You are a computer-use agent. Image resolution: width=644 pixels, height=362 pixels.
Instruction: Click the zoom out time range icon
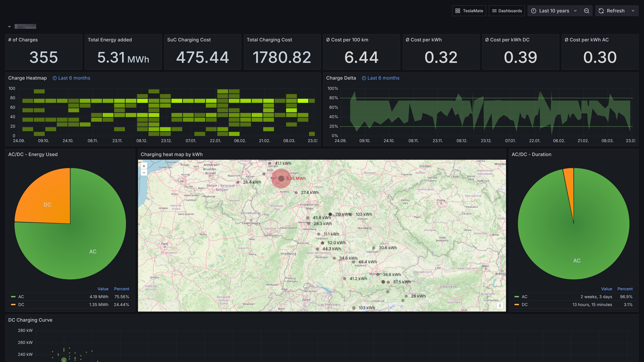pos(586,11)
